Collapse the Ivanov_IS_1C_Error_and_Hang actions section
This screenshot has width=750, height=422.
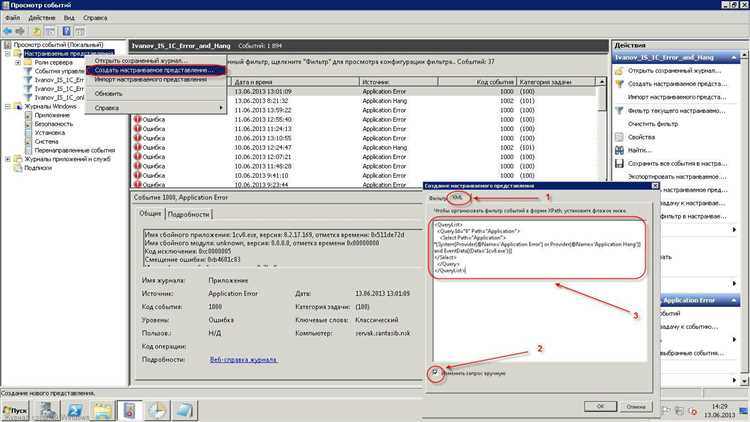734,57
